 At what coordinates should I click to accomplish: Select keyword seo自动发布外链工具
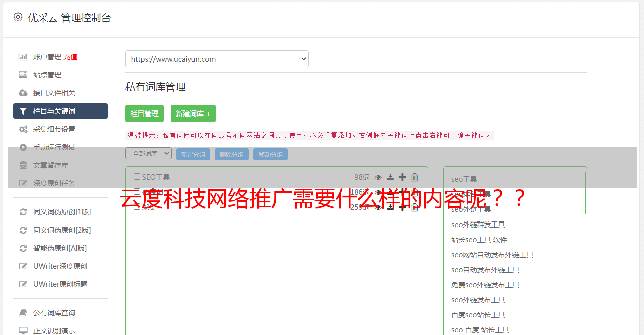(x=485, y=270)
